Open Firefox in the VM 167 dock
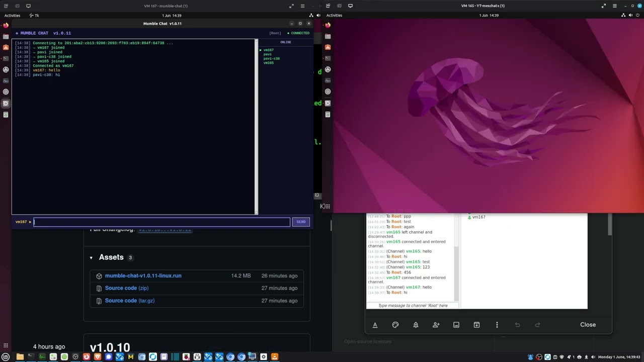 (6, 25)
